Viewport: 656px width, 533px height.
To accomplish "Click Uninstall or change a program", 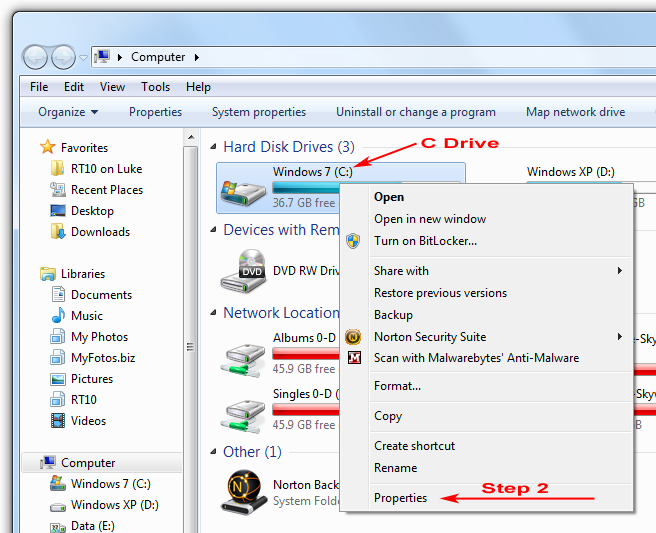I will [x=416, y=112].
